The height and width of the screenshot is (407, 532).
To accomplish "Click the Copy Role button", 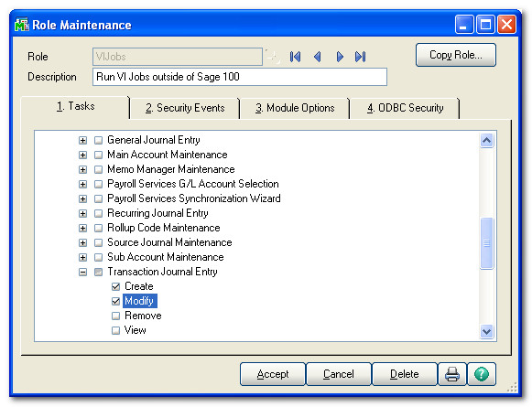I will click(x=456, y=55).
